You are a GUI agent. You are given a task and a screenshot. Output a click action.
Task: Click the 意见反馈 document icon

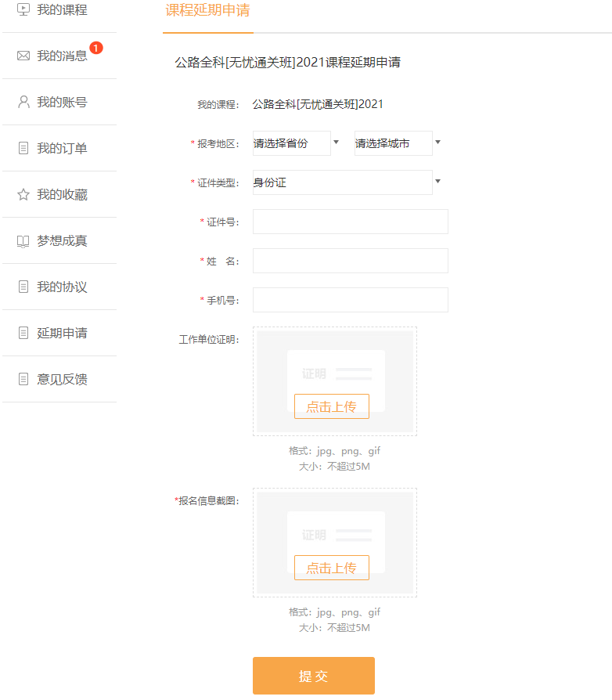tap(23, 380)
